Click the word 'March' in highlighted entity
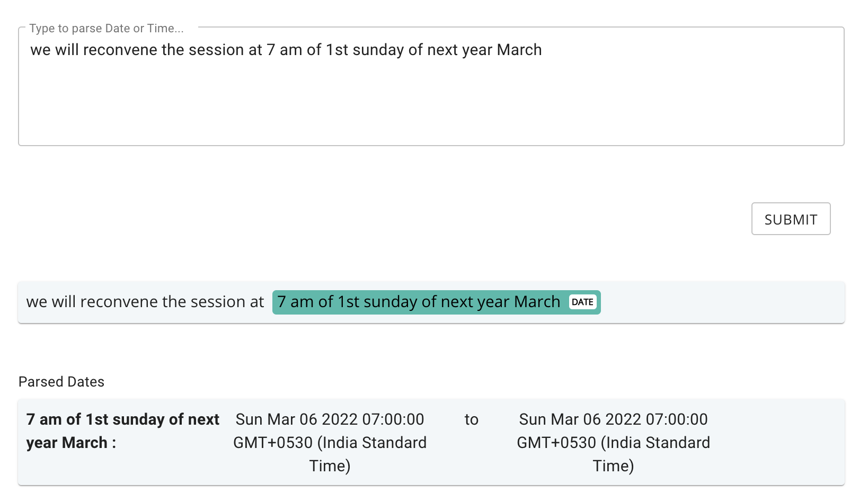Screen dimensions: 868x502 pos(537,302)
